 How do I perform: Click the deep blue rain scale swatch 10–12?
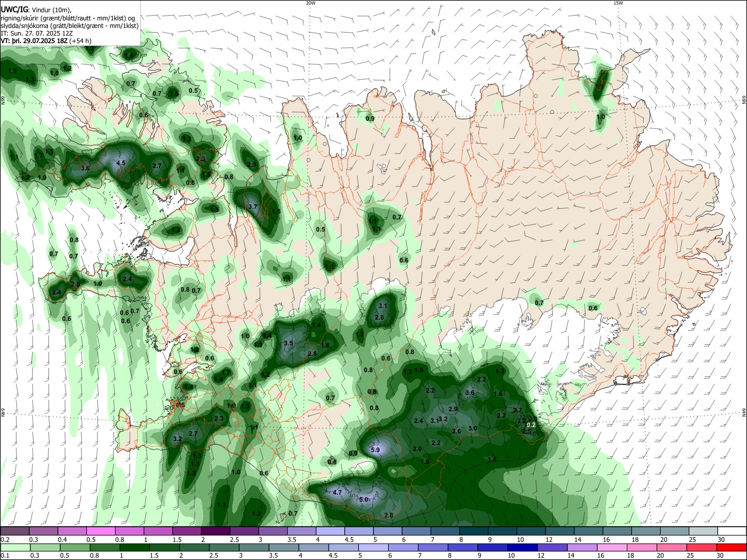[522, 547]
